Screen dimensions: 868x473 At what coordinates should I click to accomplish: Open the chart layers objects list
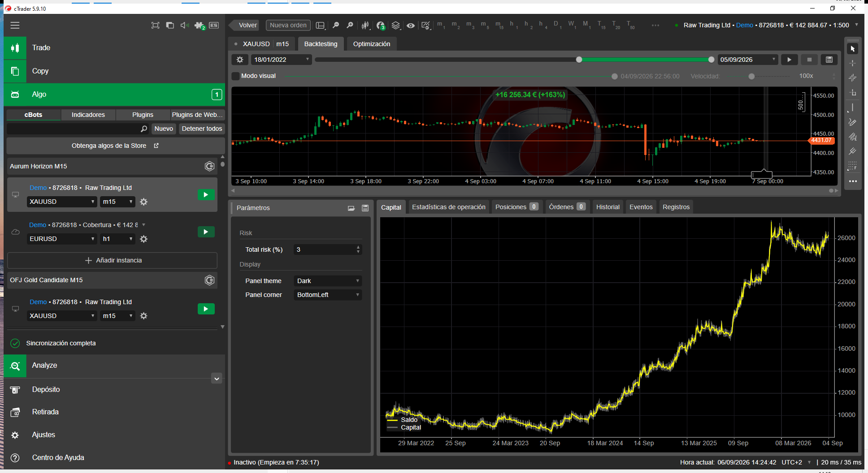point(395,25)
